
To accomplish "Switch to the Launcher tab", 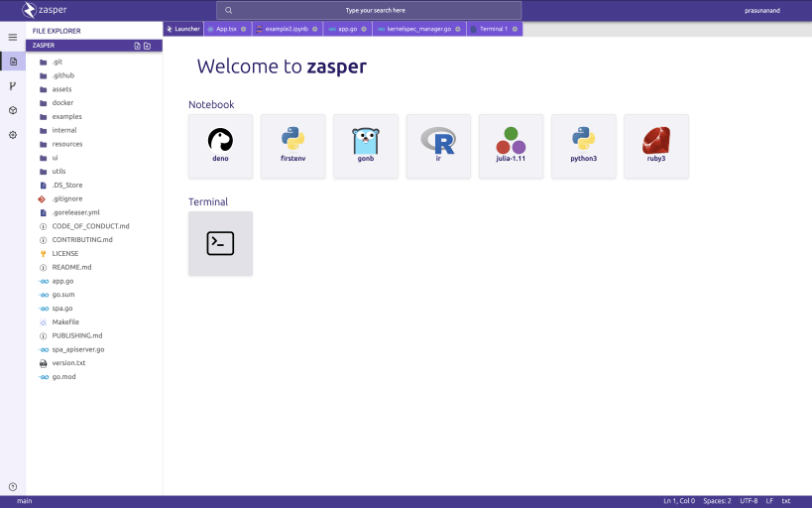I will [183, 29].
